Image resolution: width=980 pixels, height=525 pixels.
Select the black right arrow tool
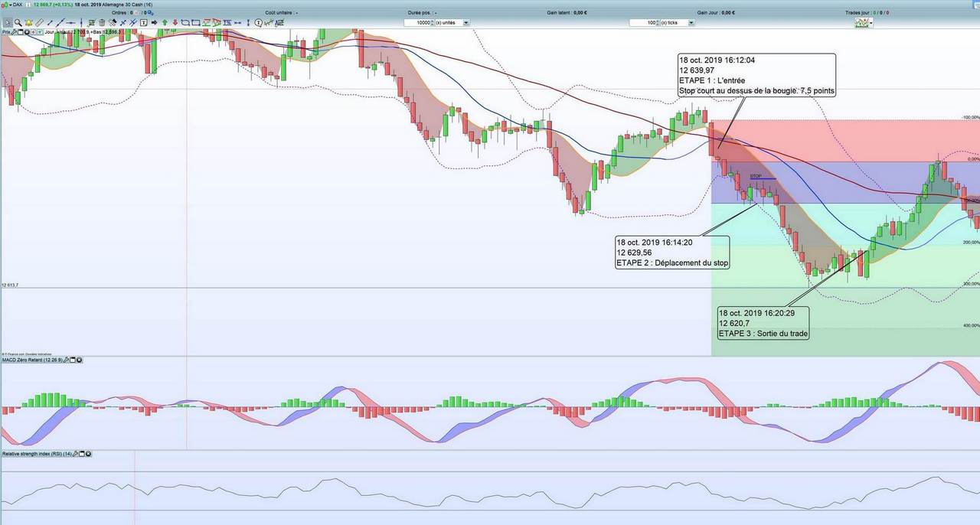(x=154, y=23)
